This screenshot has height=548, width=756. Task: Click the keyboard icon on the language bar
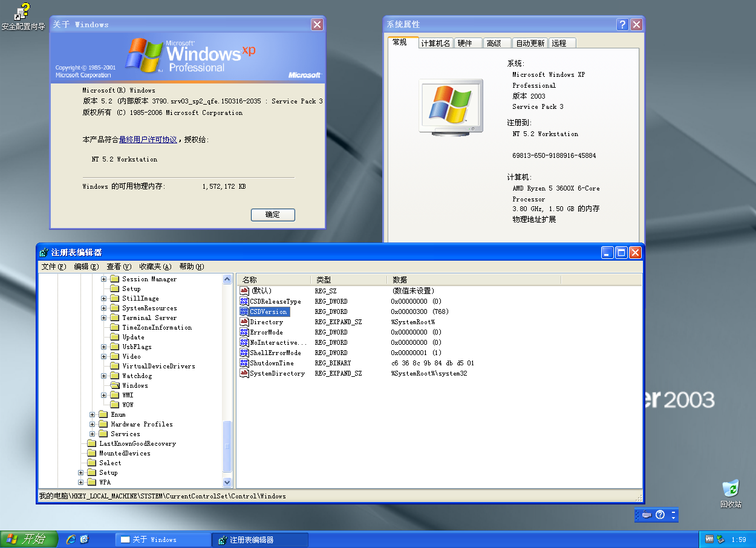point(647,515)
